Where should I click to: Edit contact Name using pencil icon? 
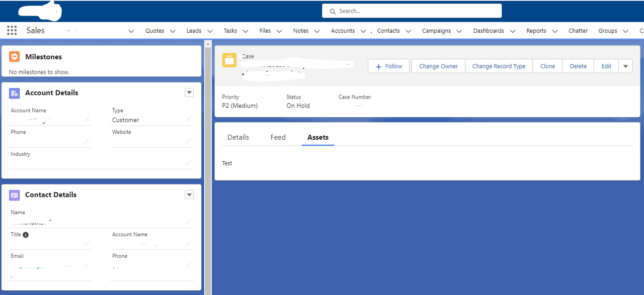point(188,221)
